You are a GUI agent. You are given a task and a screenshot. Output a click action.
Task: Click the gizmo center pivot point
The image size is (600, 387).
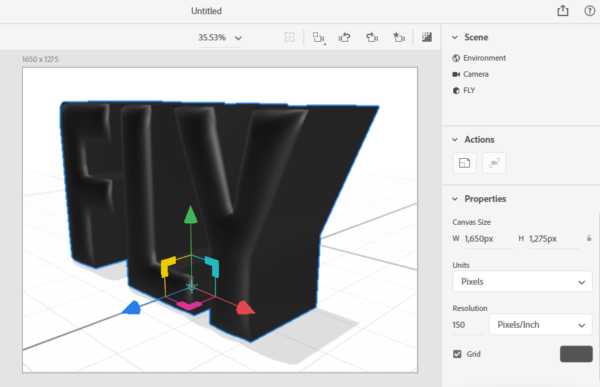click(192, 286)
